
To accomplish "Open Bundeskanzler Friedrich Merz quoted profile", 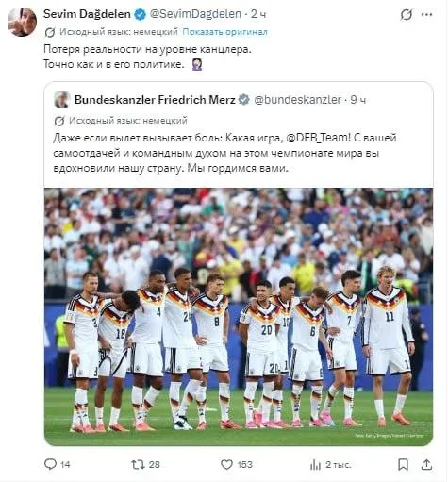I will (155, 100).
